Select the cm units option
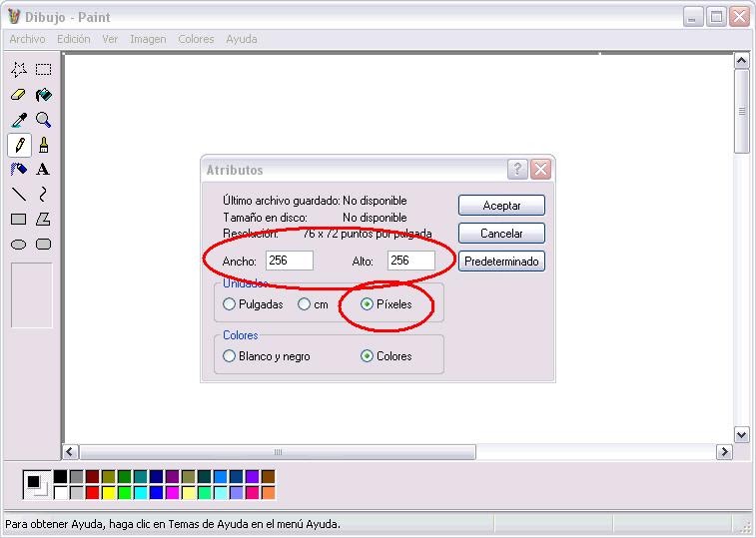 tap(313, 304)
